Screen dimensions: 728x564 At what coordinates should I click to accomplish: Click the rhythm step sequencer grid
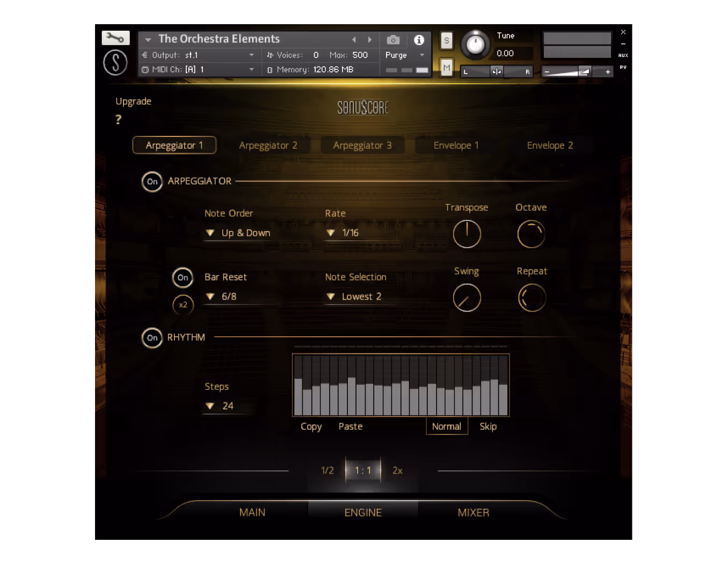401,385
